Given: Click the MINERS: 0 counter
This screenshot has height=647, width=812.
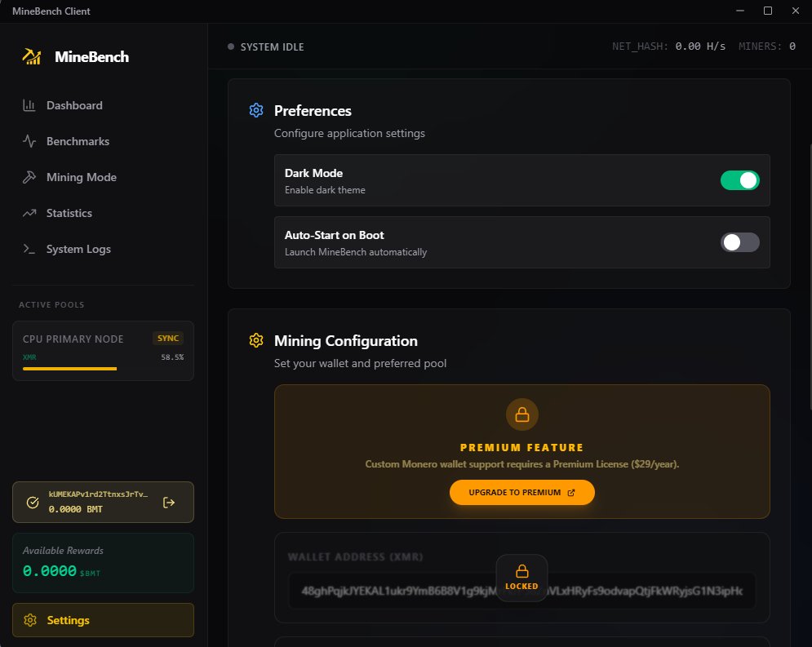Looking at the screenshot, I should (x=767, y=46).
